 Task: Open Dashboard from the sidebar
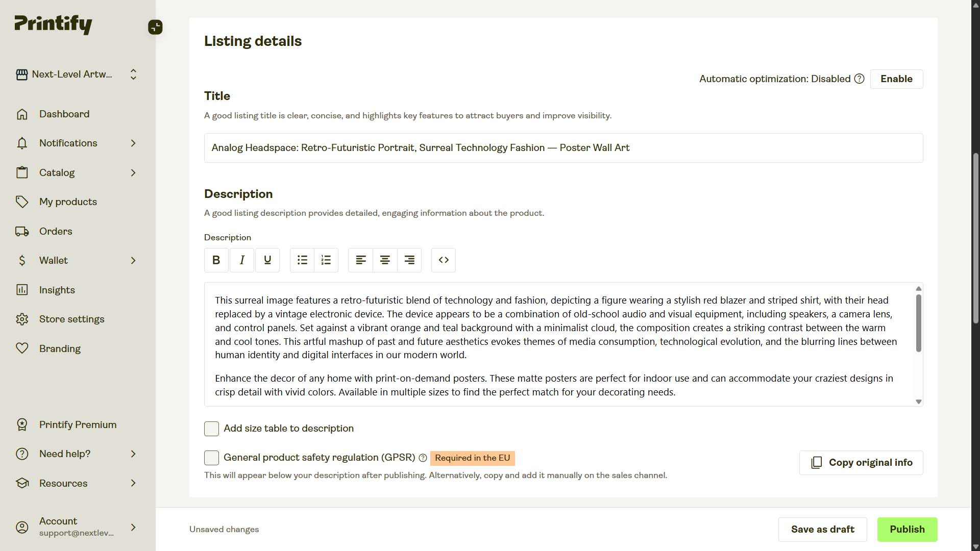[x=64, y=114]
